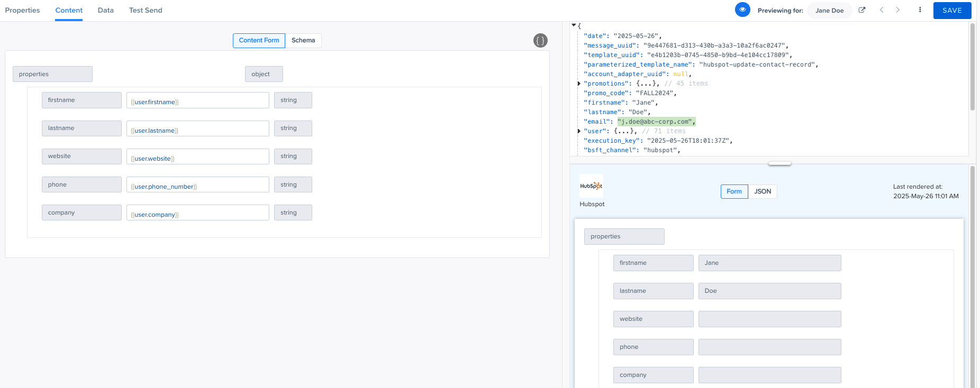Image resolution: width=980 pixels, height=388 pixels.
Task: Click the HubSpot logo thumbnail
Action: tap(592, 186)
